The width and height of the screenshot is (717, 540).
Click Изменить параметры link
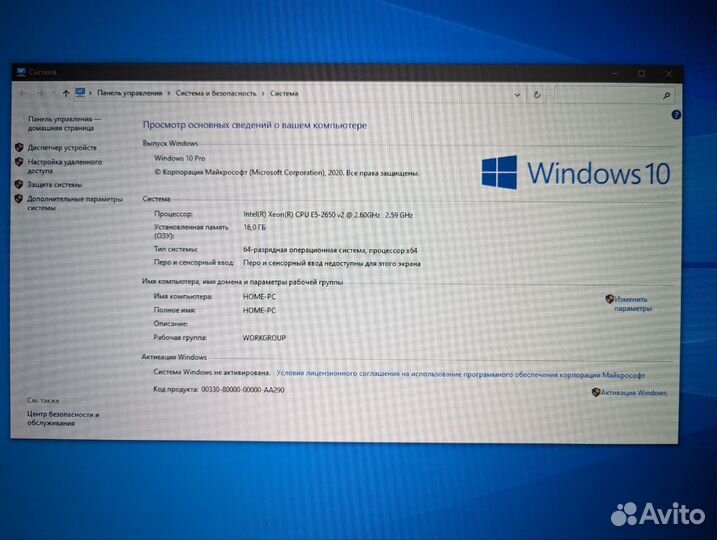pos(633,304)
